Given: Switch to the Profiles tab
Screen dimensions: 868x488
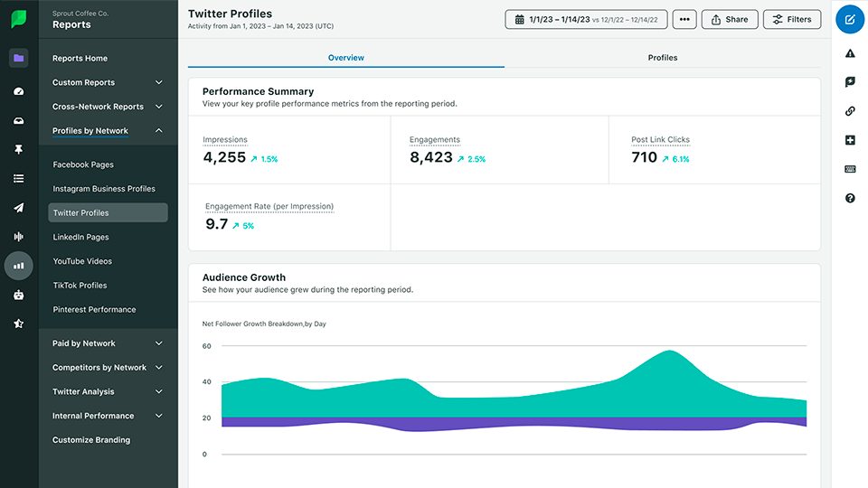Looking at the screenshot, I should [662, 58].
